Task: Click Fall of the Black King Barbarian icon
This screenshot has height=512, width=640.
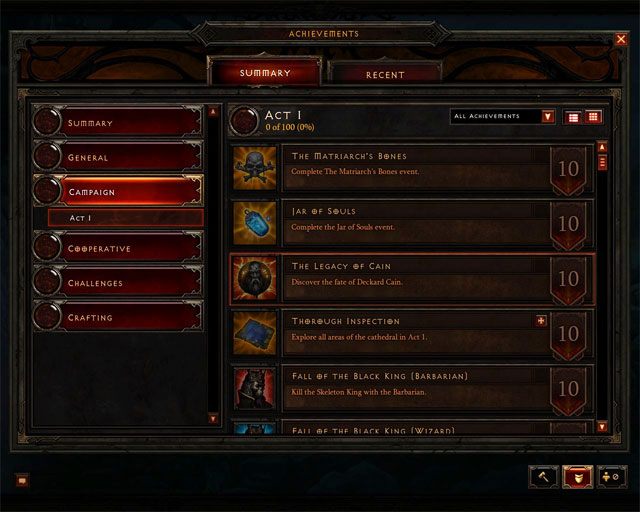Action: coord(255,388)
